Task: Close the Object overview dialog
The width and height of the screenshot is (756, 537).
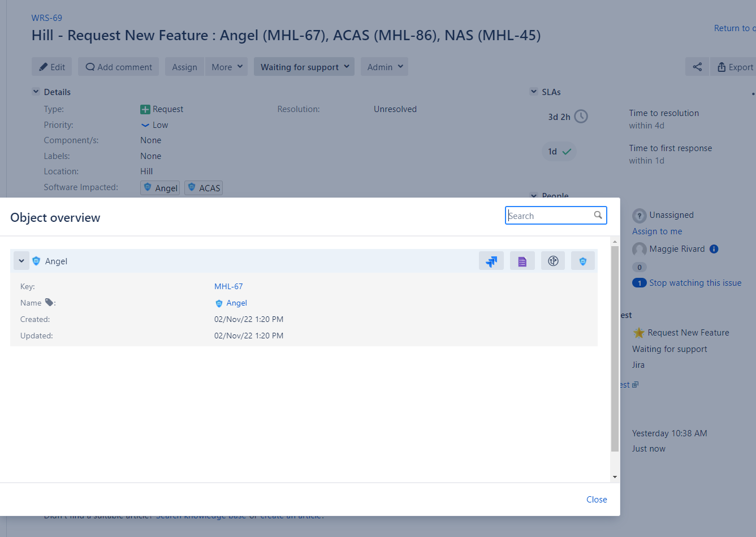Action: [597, 499]
